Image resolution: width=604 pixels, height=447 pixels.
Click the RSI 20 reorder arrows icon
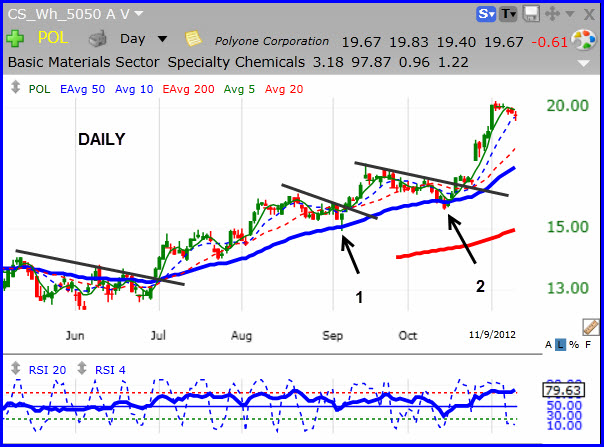click(x=15, y=368)
